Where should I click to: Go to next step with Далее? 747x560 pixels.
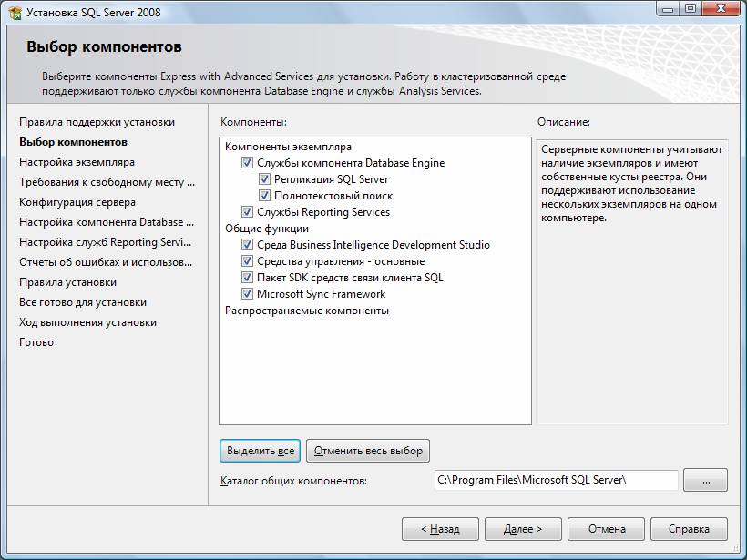522,528
